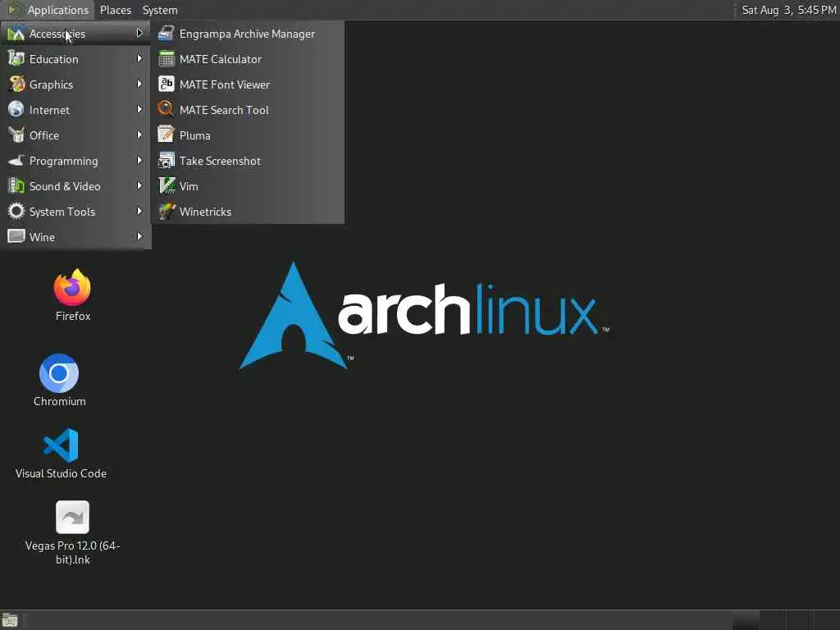Expand Wine submenu arrow
840x630 pixels.
139,236
